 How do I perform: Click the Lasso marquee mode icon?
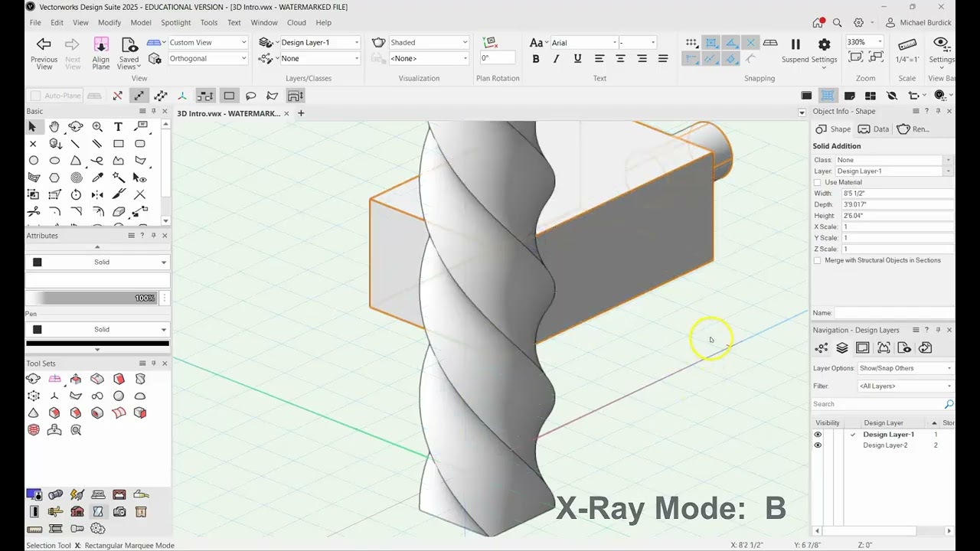(250, 96)
